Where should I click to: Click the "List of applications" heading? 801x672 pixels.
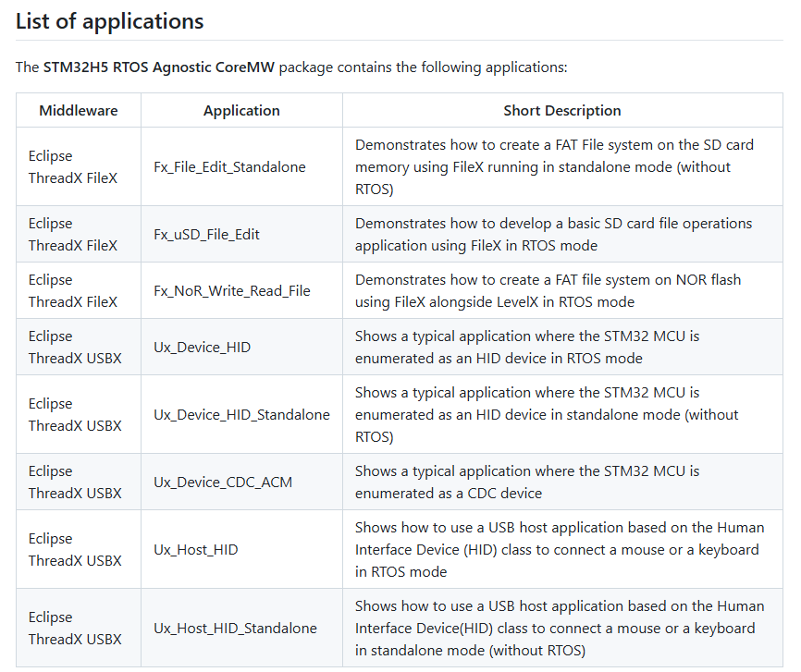click(109, 21)
